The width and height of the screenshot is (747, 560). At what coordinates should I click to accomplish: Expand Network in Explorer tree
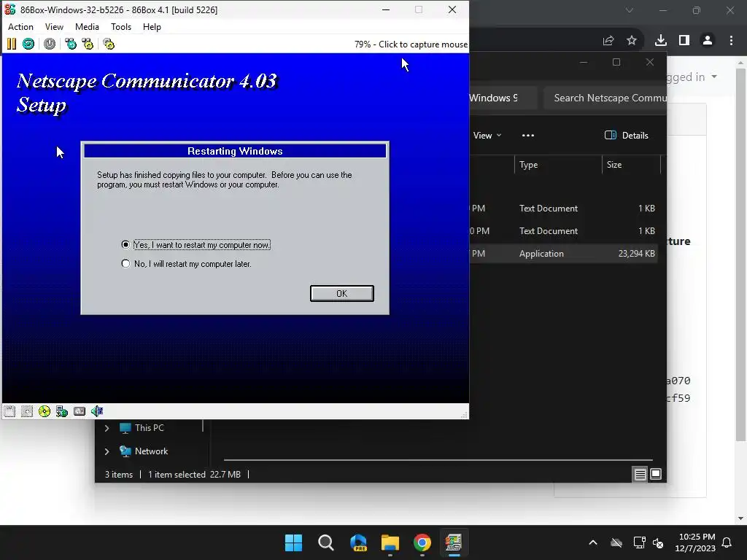(x=107, y=451)
